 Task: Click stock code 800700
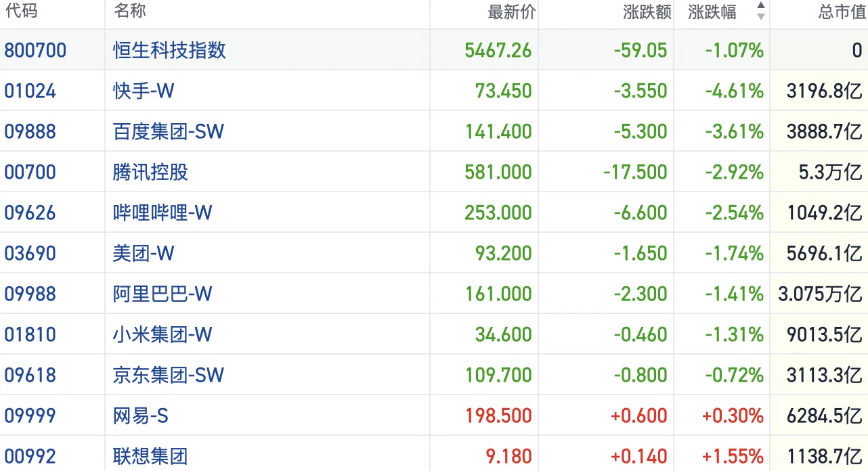pos(35,50)
